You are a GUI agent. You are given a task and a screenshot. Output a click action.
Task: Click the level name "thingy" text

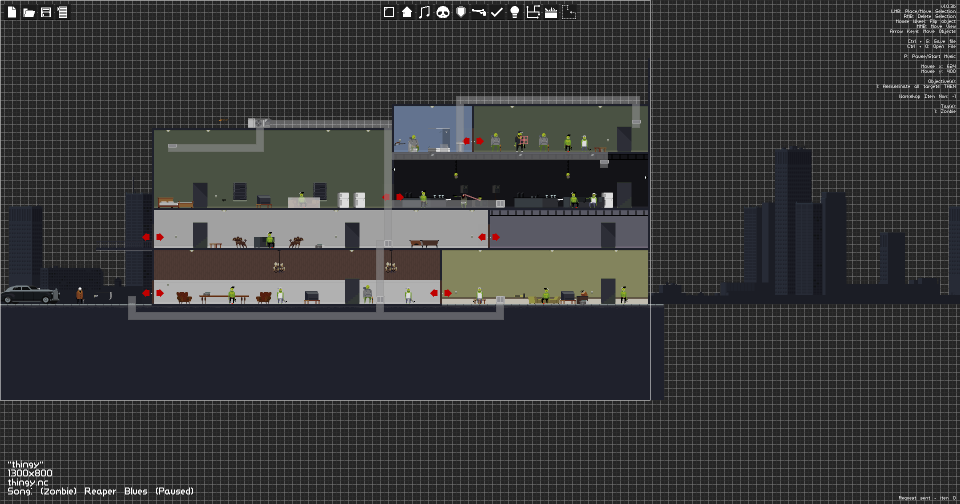click(x=25, y=465)
